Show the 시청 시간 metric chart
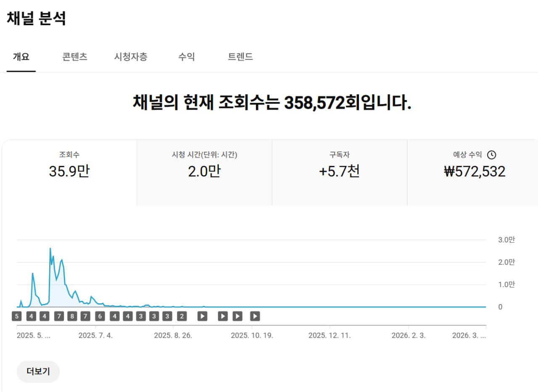Screen dimensions: 538x392 (204, 166)
